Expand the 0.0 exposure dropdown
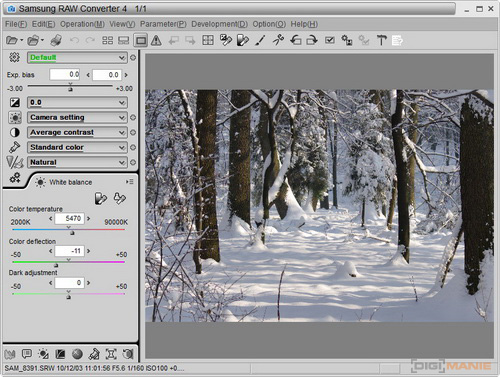The height and width of the screenshot is (377, 500). pyautogui.click(x=77, y=102)
